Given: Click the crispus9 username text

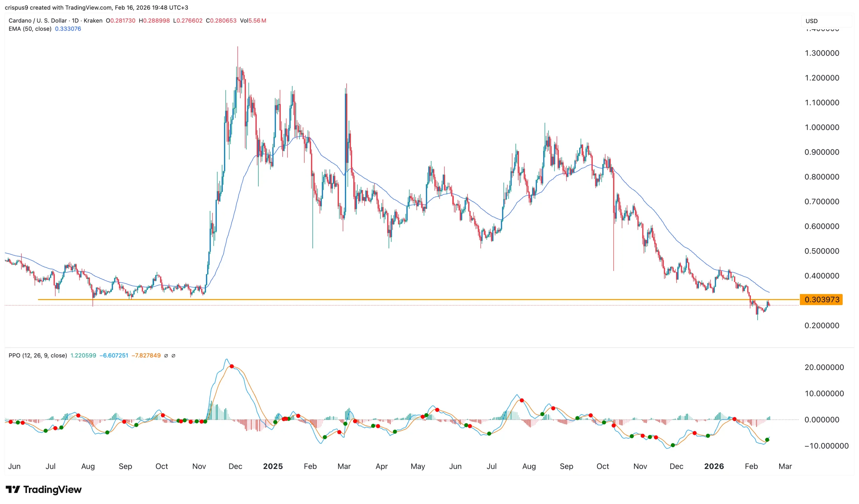Looking at the screenshot, I should (17, 7).
